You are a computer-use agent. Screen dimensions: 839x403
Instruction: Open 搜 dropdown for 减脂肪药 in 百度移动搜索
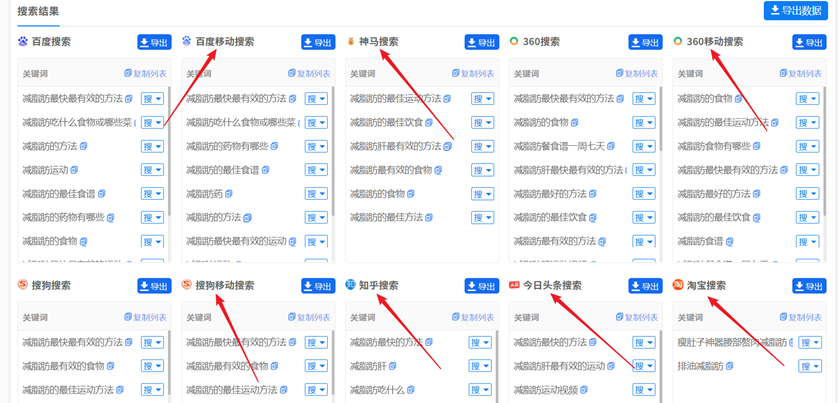(x=316, y=194)
